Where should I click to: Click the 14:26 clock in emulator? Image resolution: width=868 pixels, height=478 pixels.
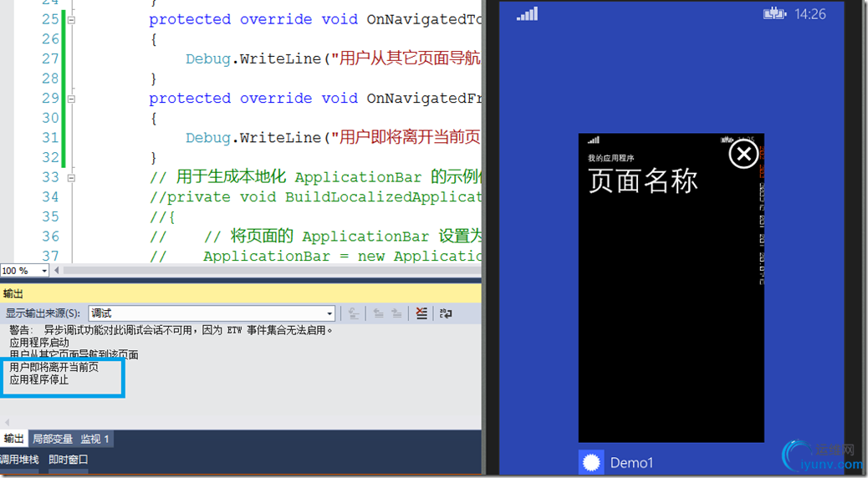(809, 14)
